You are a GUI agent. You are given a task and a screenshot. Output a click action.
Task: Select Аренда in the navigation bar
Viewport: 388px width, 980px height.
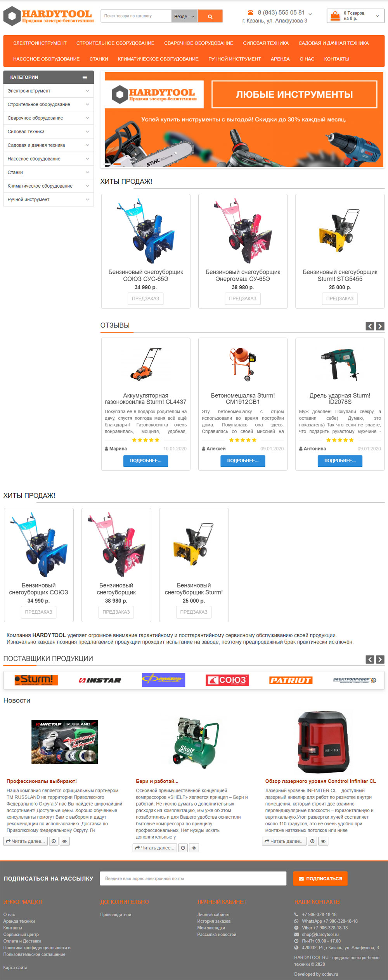(280, 59)
